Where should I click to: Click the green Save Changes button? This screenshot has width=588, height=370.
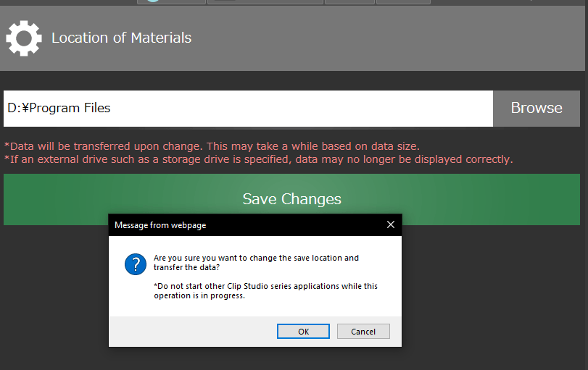pos(291,199)
